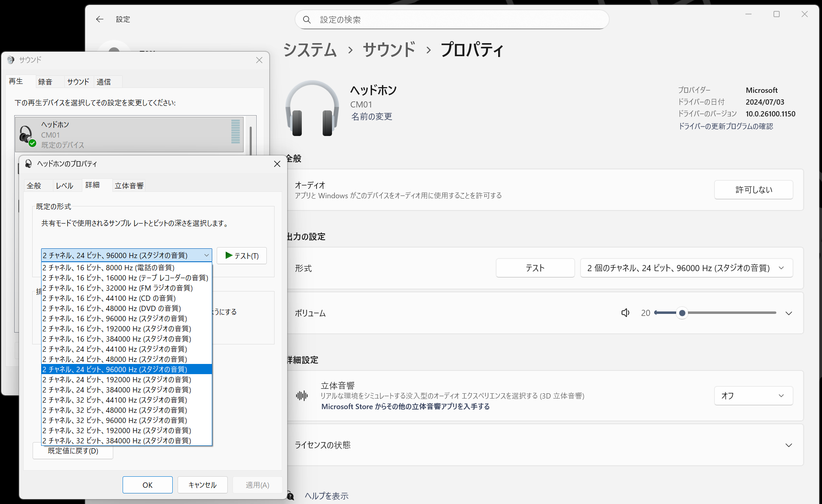This screenshot has height=504, width=822.
Task: Close the headphone properties dialog
Action: click(277, 164)
